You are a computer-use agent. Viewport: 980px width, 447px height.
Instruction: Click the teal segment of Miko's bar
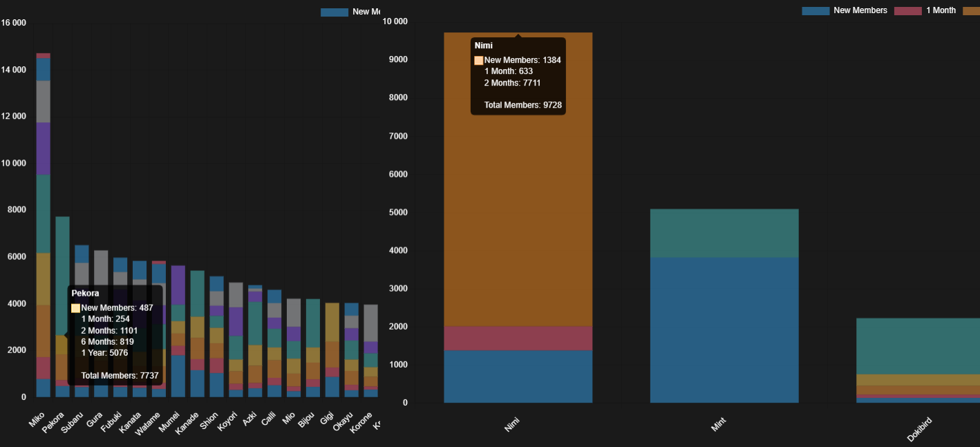(43, 214)
